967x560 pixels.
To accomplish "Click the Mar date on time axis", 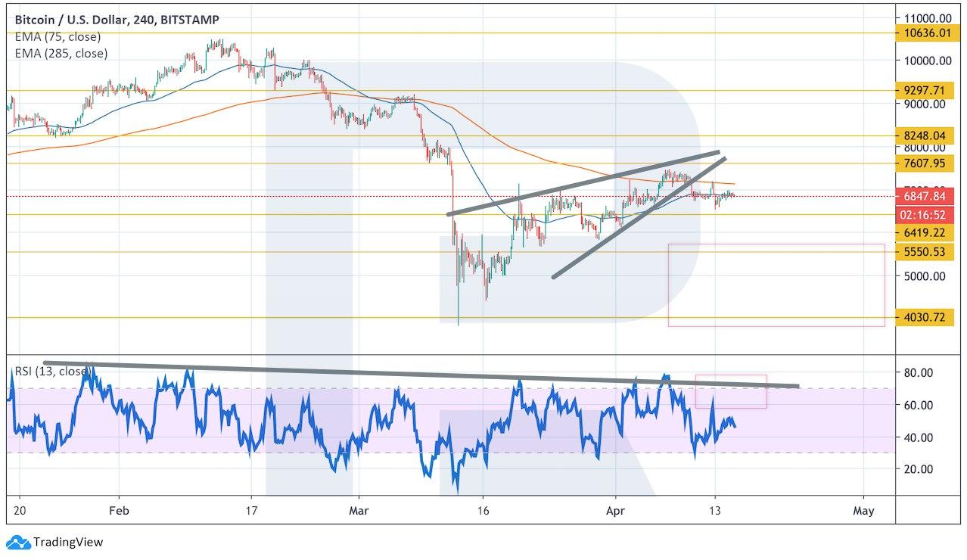I will pos(359,511).
